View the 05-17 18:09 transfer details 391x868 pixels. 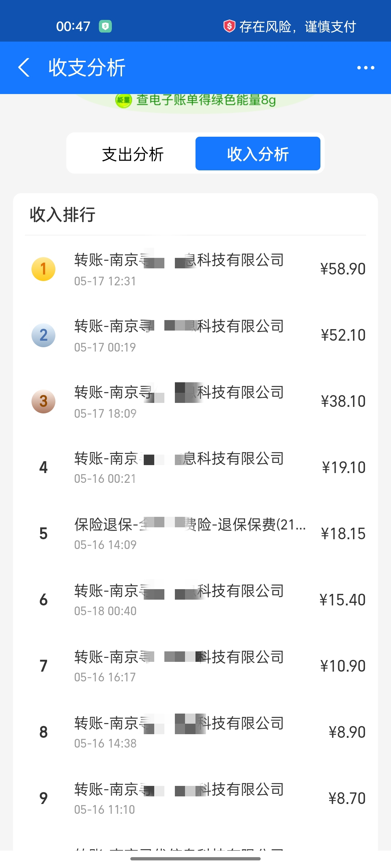click(x=195, y=401)
